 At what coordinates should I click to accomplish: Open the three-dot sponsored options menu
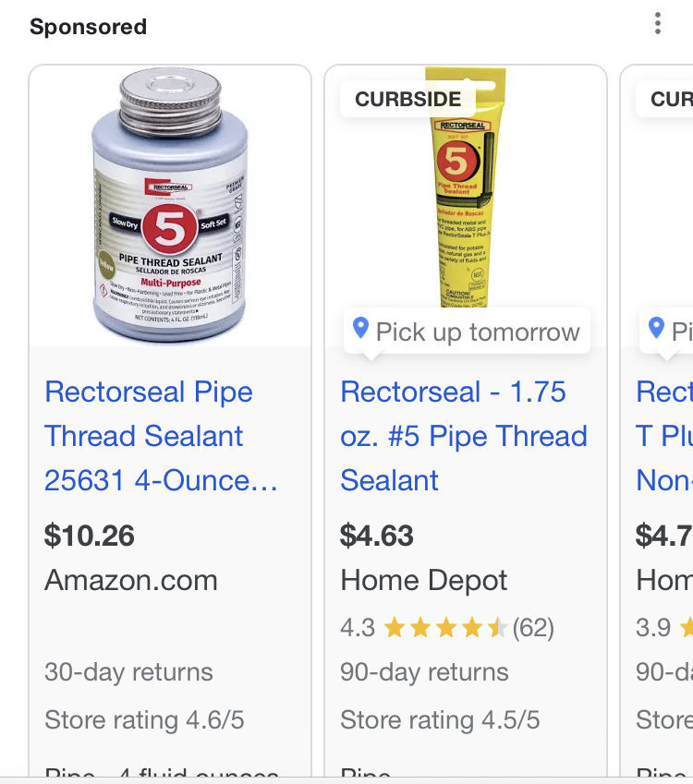(658, 24)
